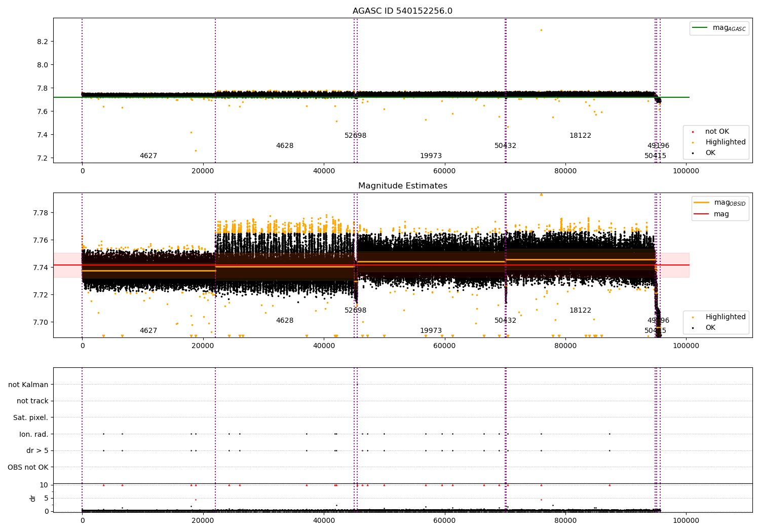
Task: Click the 10 tick label on the dr axis
Action: (x=44, y=485)
